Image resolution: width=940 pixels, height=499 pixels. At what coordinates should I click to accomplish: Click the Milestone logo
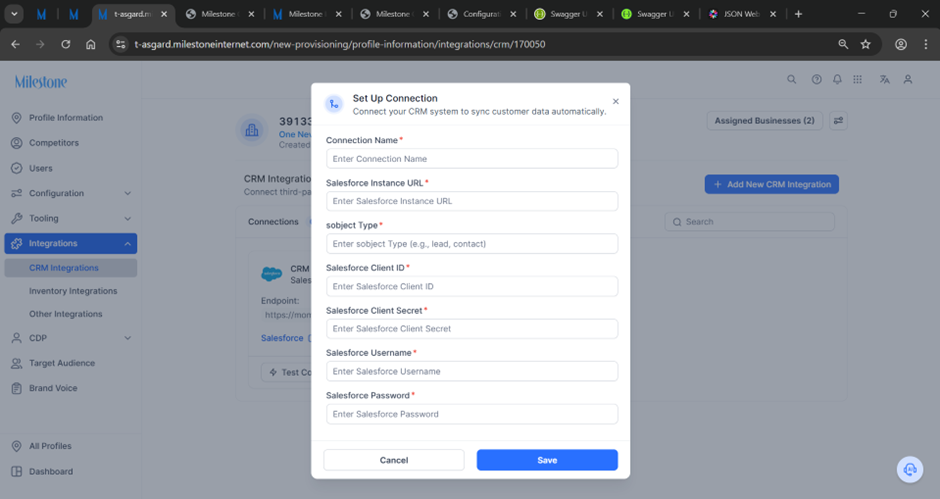(41, 82)
